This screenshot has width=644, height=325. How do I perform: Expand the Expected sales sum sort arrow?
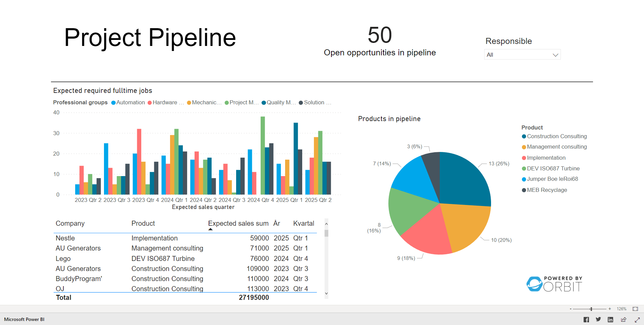click(211, 229)
